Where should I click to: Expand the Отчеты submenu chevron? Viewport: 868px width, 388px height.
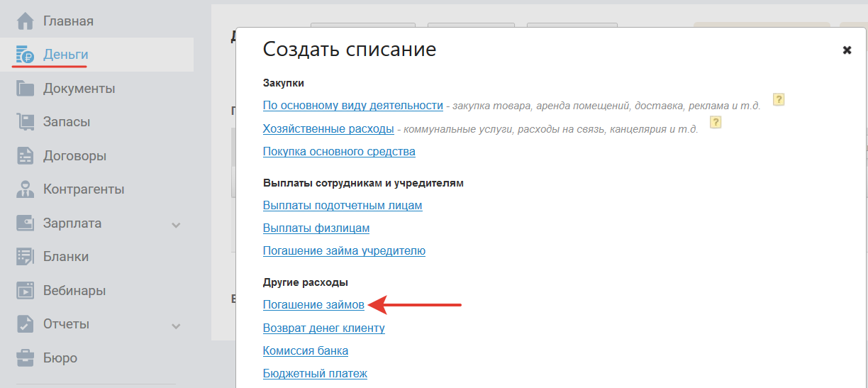coord(176,326)
